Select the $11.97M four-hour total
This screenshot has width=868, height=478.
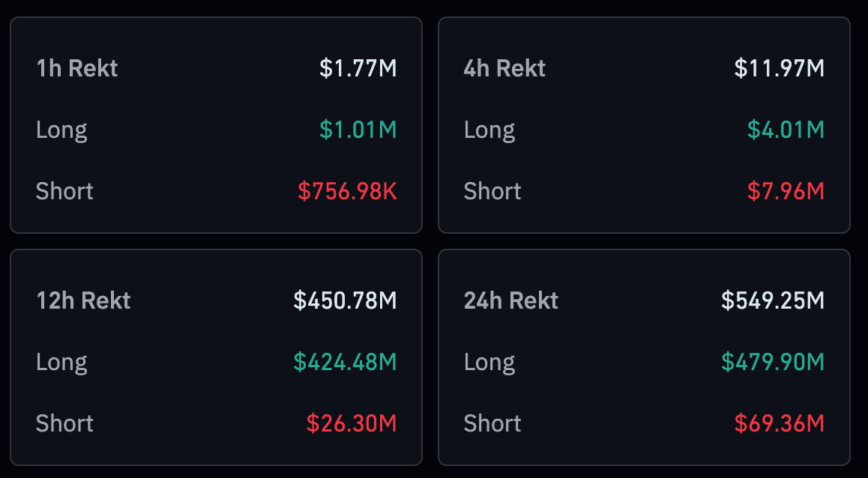(x=780, y=69)
